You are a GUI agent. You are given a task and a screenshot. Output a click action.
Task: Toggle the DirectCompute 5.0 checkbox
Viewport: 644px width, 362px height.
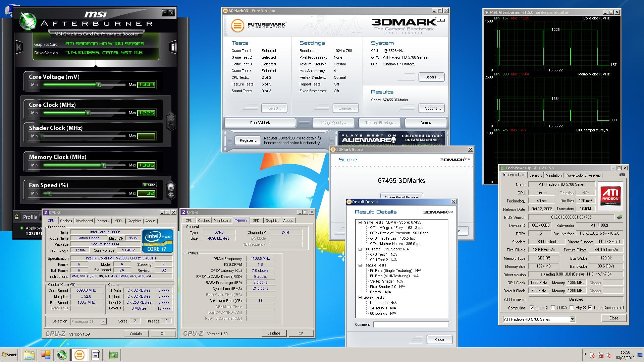point(590,308)
